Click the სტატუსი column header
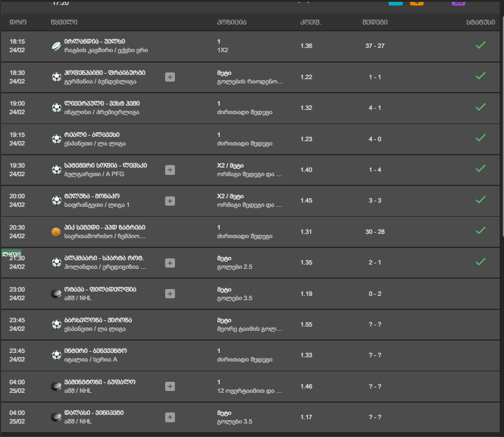This screenshot has width=504, height=437. point(481,22)
